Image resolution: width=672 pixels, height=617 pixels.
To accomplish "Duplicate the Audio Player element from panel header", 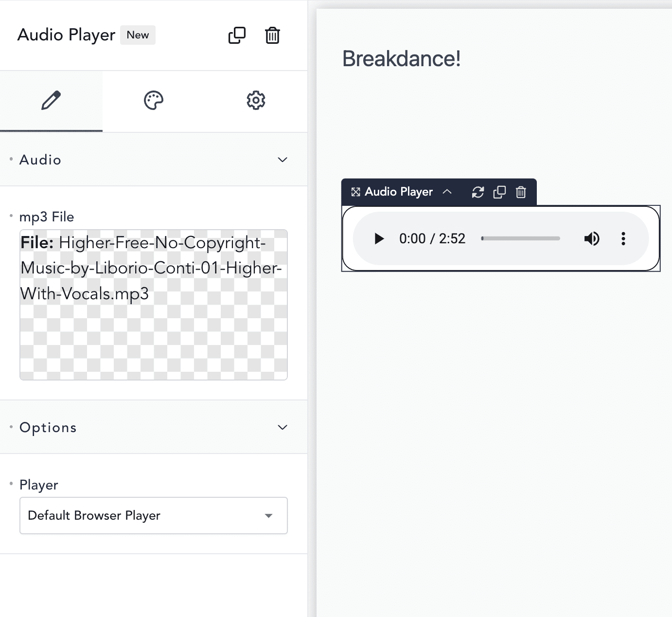I will coord(237,35).
